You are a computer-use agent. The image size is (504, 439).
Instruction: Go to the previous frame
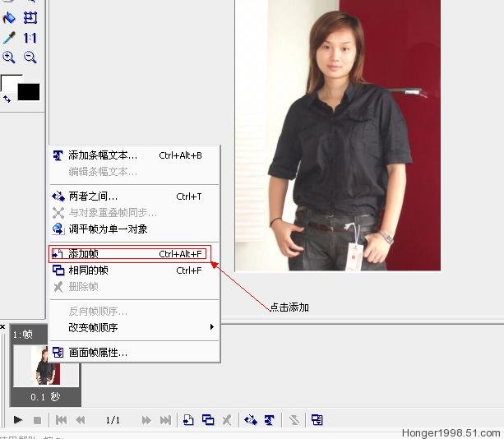coord(81,420)
